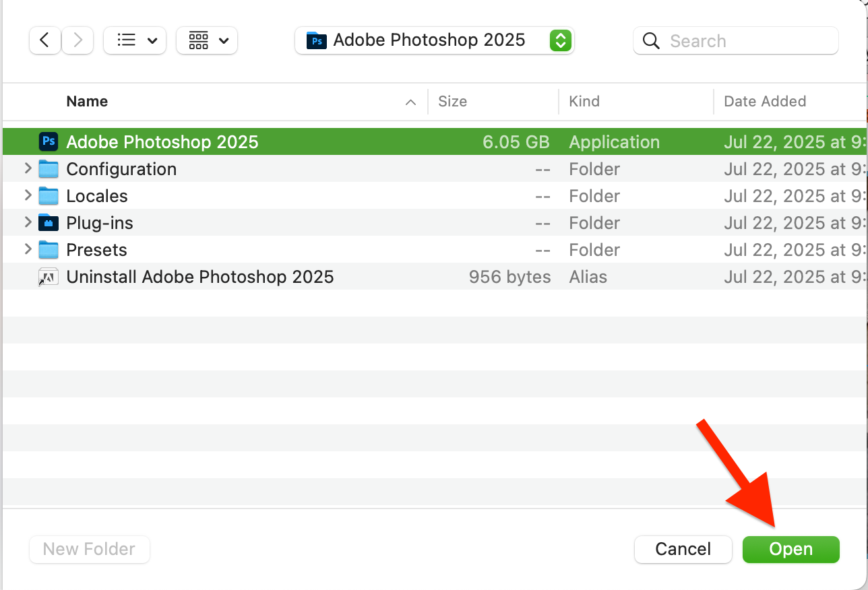Click the Search field
The width and height of the screenshot is (868, 590).
[736, 40]
